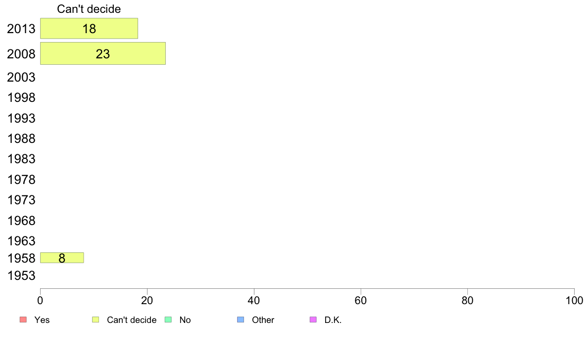Click the blue Other legend swatch
588x364 pixels.
pos(241,320)
